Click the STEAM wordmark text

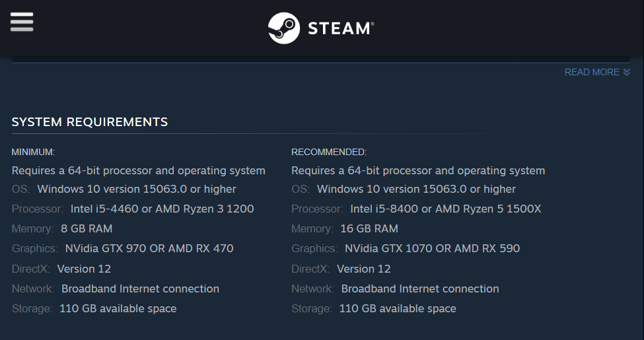[x=341, y=28]
